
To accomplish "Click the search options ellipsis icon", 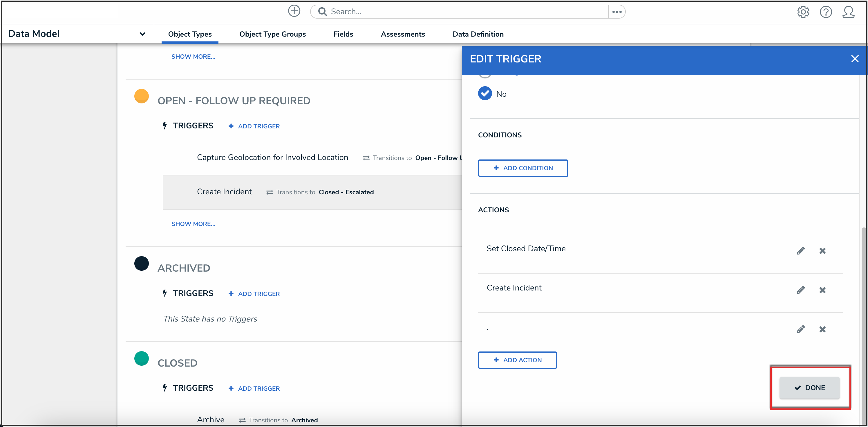I will click(617, 12).
